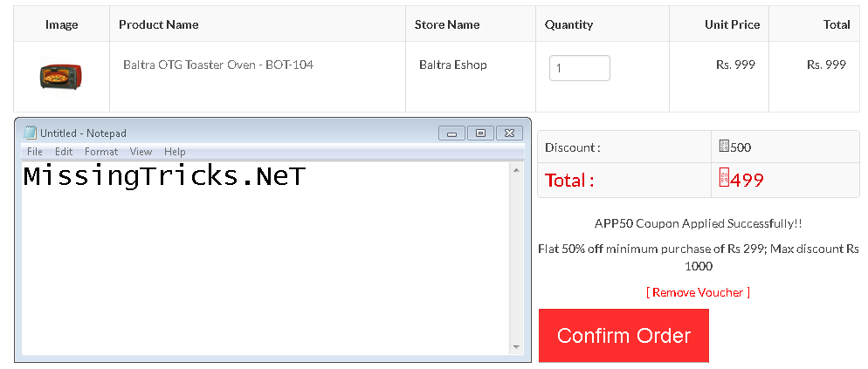
Task: Click the Baltra Eshop store name
Action: click(x=453, y=65)
